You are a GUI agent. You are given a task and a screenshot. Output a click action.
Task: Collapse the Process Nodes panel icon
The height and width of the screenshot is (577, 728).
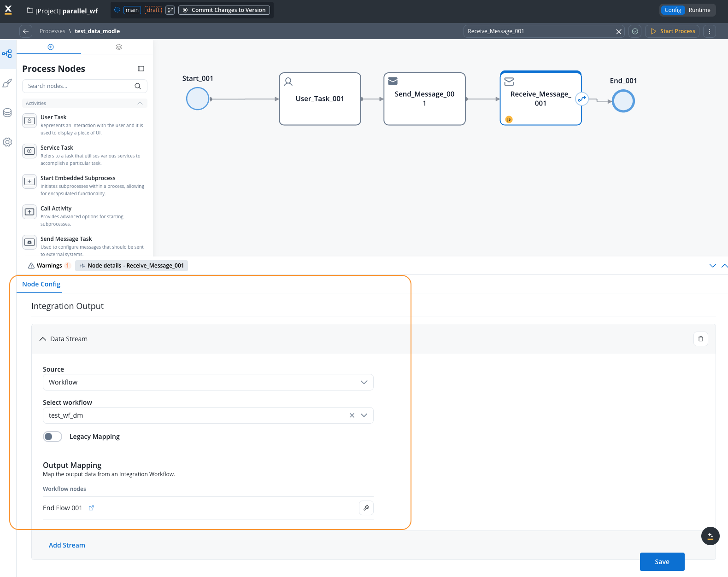tap(141, 69)
